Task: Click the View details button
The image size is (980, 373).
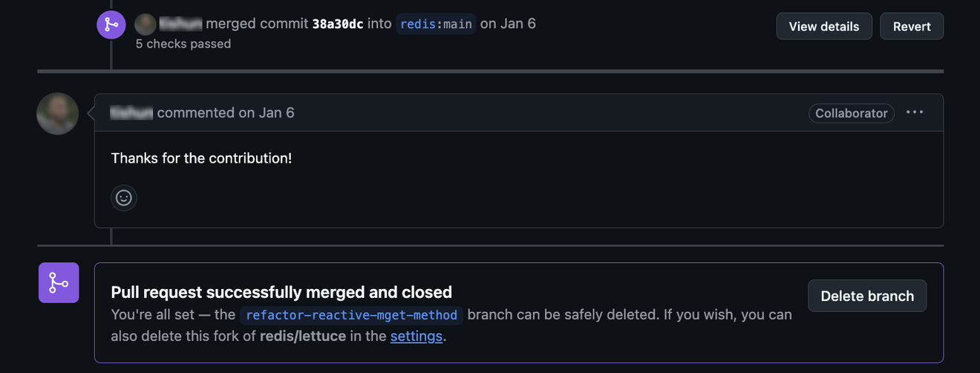Action: tap(824, 26)
